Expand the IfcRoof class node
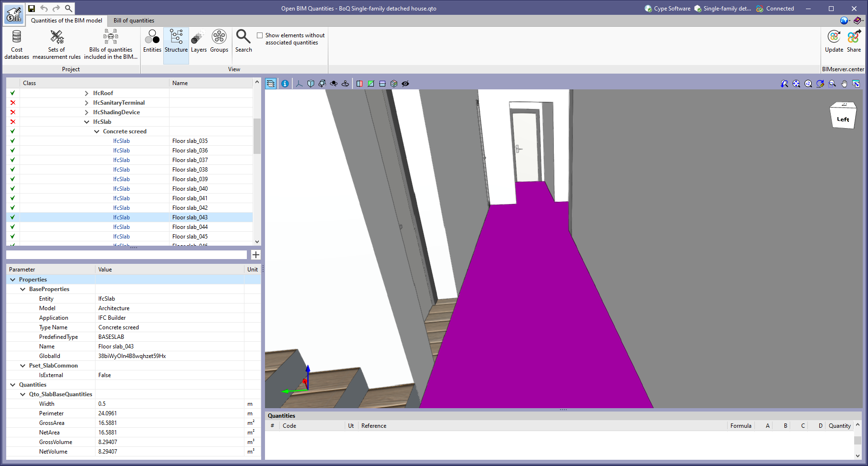Screen dimensions: 868x466 pyautogui.click(x=87, y=93)
